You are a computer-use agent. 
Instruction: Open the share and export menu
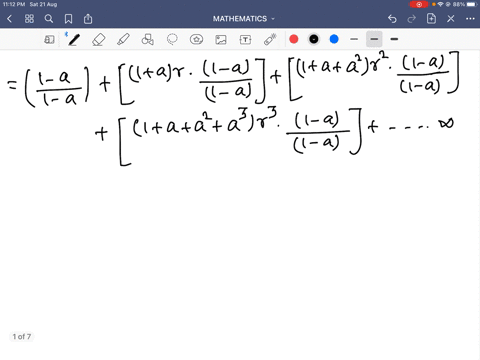point(88,19)
